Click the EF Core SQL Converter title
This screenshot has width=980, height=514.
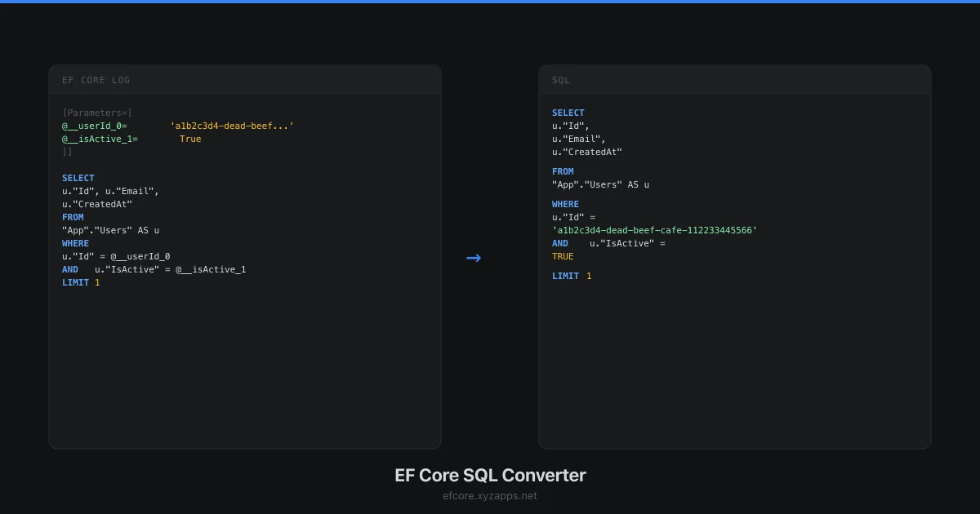490,475
